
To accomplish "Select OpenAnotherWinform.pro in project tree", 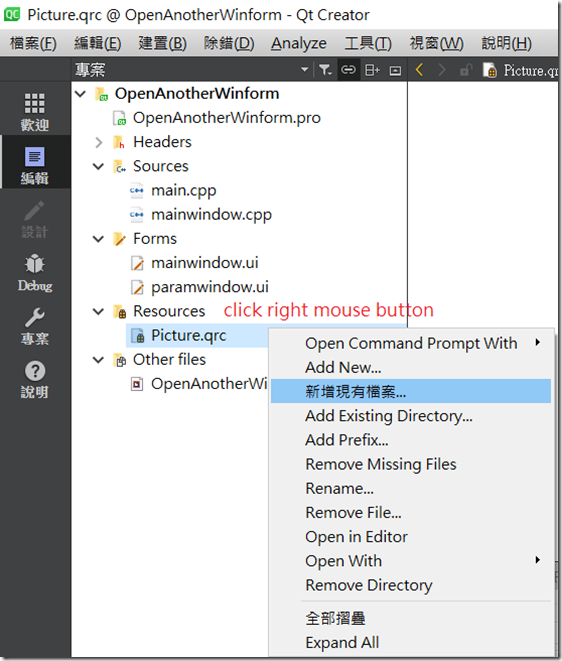I will point(227,118).
